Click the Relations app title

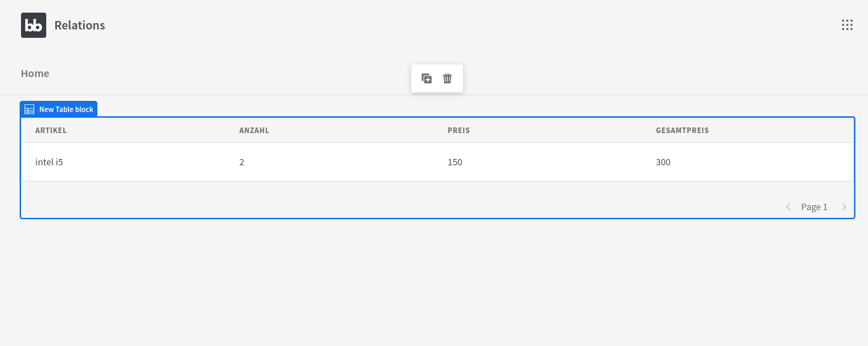pos(80,25)
